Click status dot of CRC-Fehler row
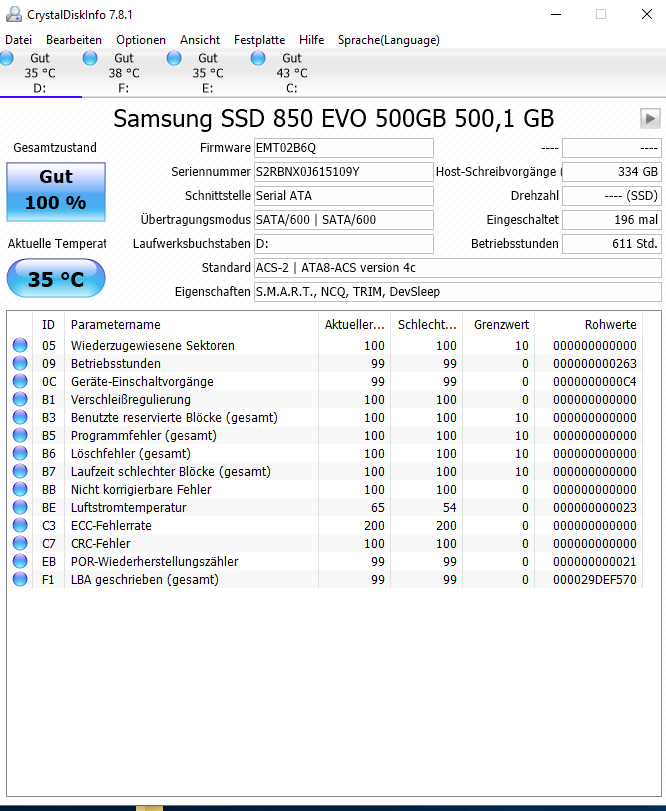Viewport: 666px width, 811px height. 20,543
